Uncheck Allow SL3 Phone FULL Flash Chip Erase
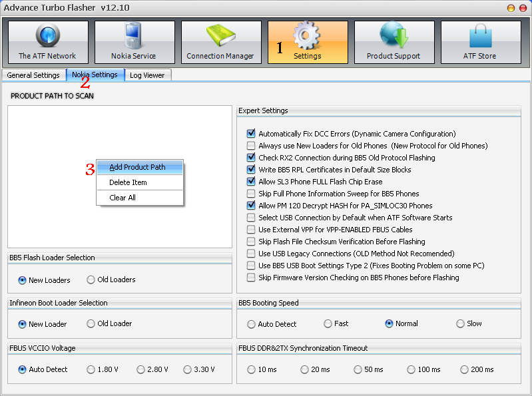This screenshot has height=396, width=532. point(251,182)
